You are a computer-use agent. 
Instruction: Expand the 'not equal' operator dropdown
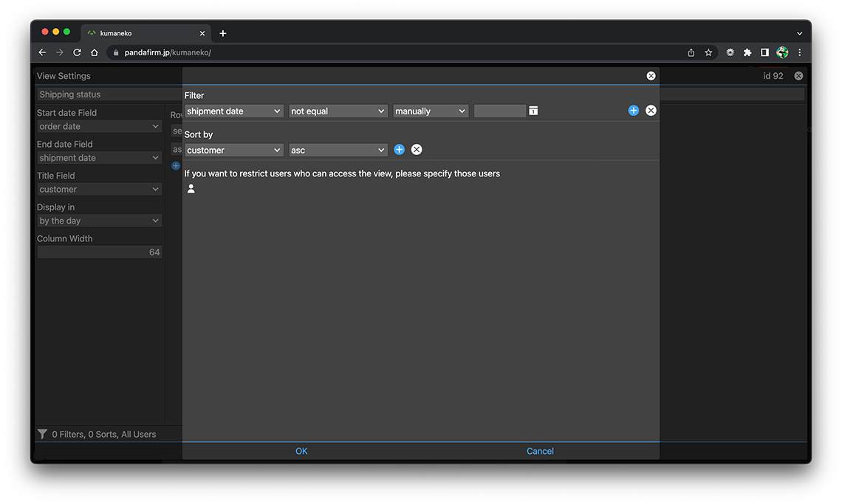pyautogui.click(x=338, y=111)
